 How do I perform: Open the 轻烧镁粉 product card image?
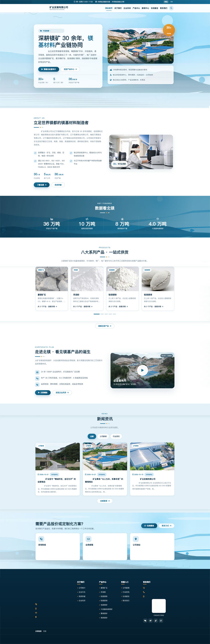pos(123,279)
